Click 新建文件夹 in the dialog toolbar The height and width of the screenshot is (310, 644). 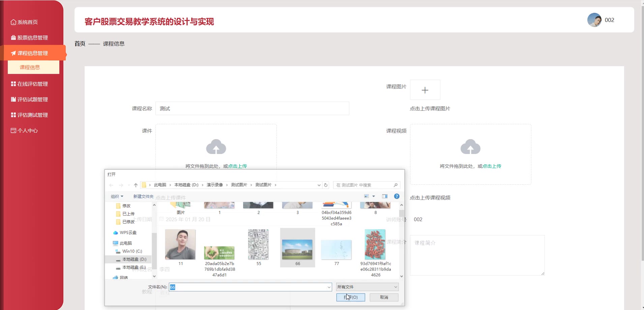coord(143,197)
